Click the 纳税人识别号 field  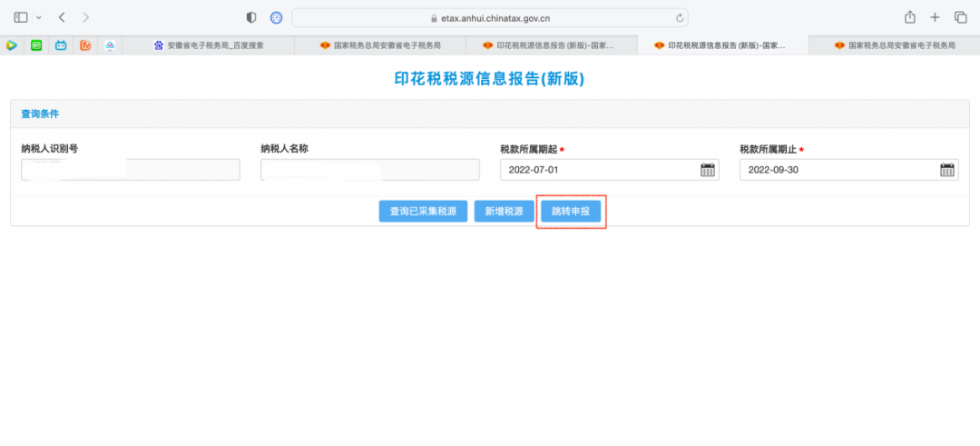pos(131,170)
